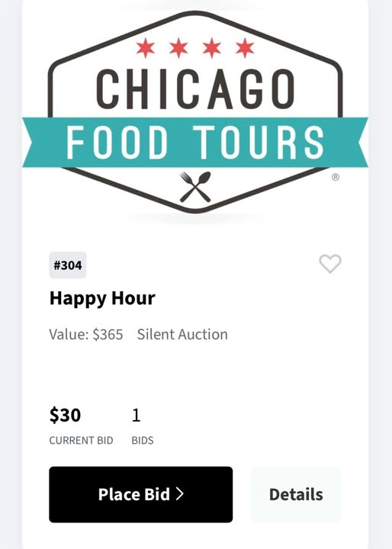Click the Silent Auction label
Screen dimensions: 392x549
(182, 335)
